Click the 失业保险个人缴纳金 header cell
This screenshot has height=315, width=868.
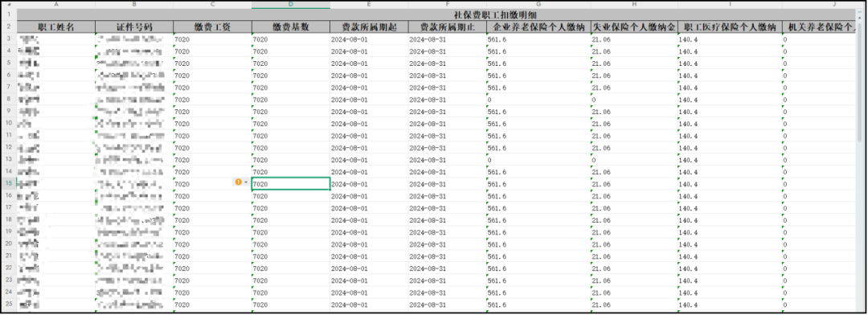634,27
